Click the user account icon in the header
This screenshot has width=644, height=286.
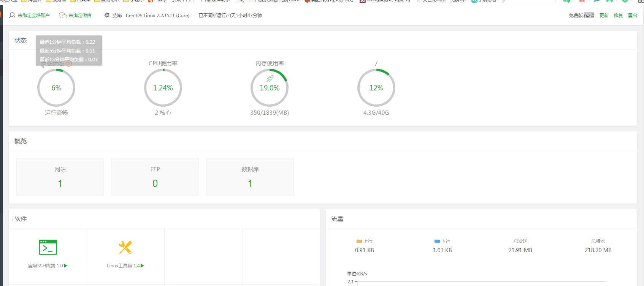pyautogui.click(x=12, y=15)
